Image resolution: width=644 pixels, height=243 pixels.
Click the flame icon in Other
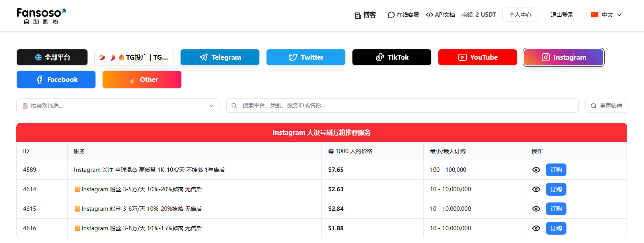coord(132,80)
